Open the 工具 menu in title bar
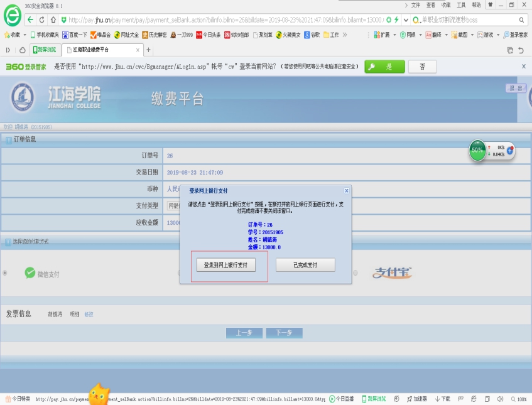This screenshot has height=405, width=532. pos(461,4)
